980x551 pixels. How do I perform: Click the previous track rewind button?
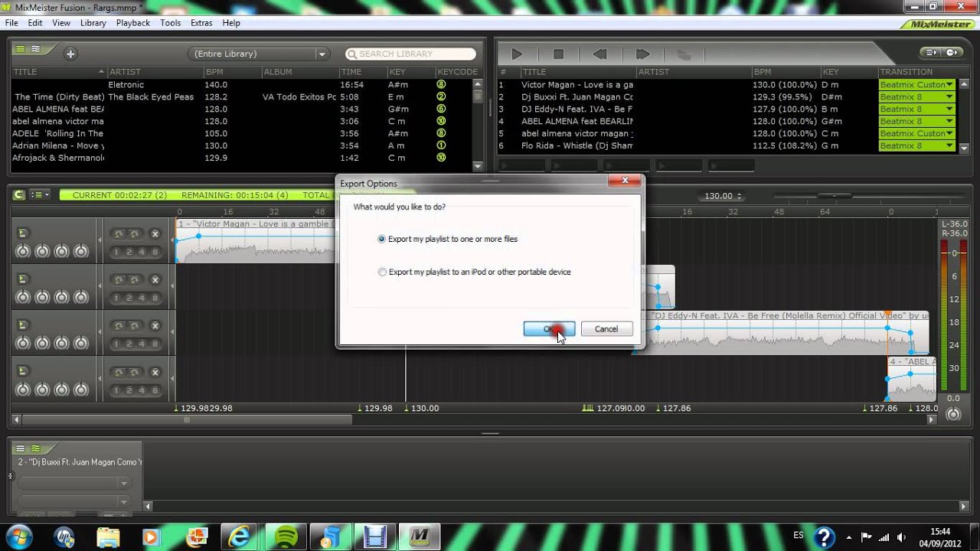coord(599,54)
